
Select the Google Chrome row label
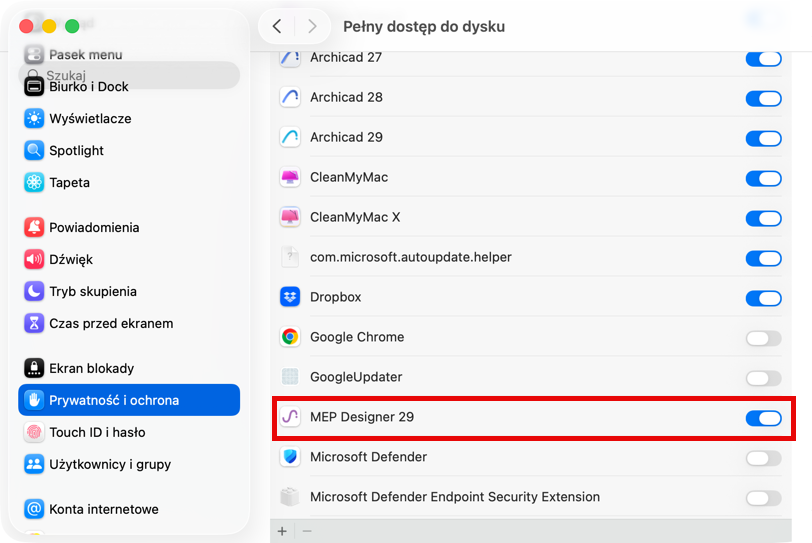(x=357, y=337)
